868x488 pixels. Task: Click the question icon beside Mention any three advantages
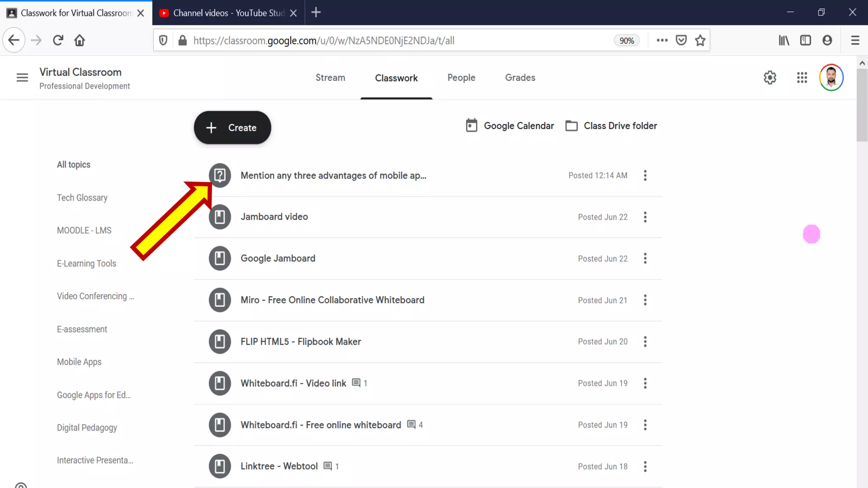pos(220,175)
